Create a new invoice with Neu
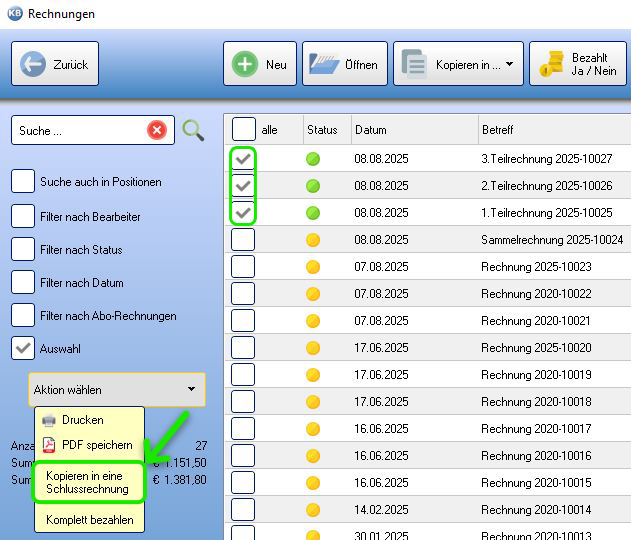Image resolution: width=631 pixels, height=540 pixels. (x=260, y=64)
